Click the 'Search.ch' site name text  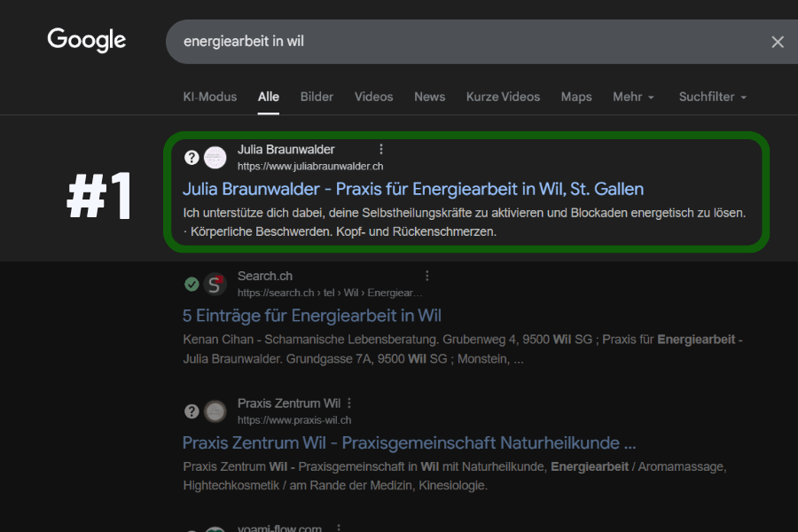coord(265,276)
